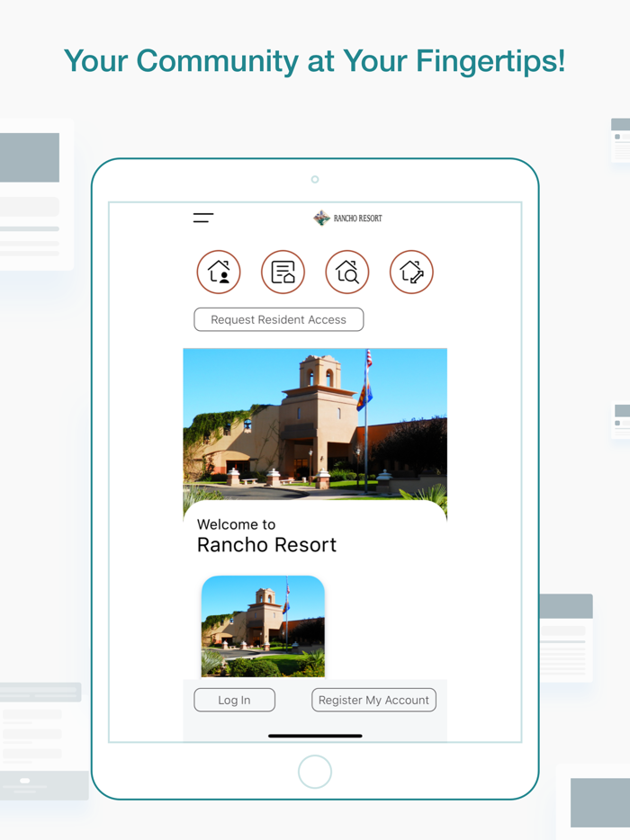The width and height of the screenshot is (630, 840).
Task: Click the 'Rancho Resort' welcome heading
Action: pyautogui.click(x=266, y=545)
